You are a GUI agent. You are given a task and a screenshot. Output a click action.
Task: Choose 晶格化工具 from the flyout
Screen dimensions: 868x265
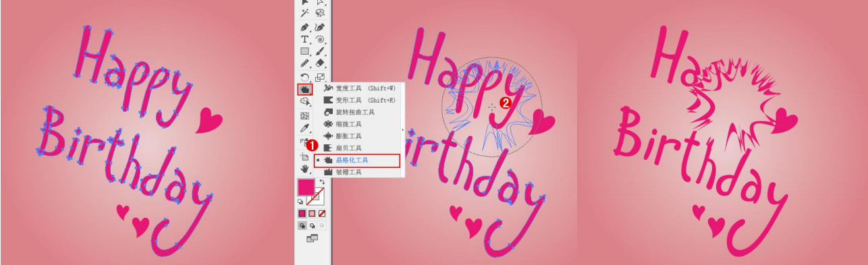point(358,160)
